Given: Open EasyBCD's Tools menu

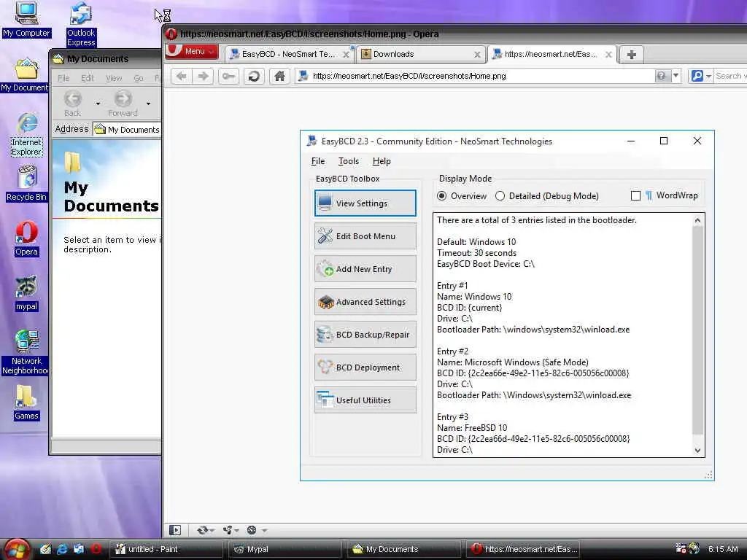Looking at the screenshot, I should tap(348, 161).
